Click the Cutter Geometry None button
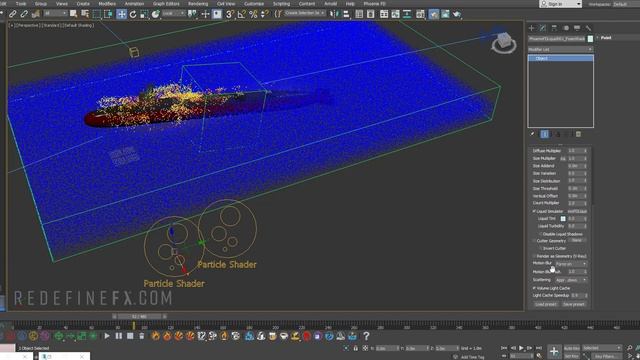The image size is (640, 360). tap(576, 241)
